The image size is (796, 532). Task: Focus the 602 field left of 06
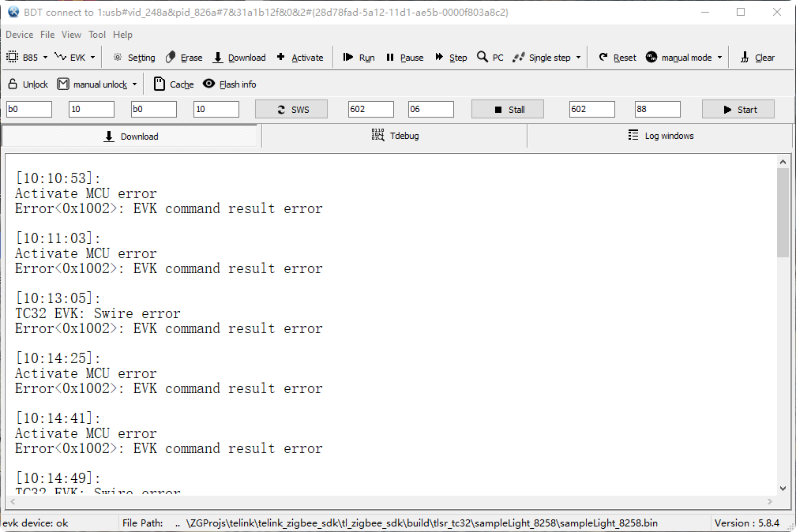(371, 109)
